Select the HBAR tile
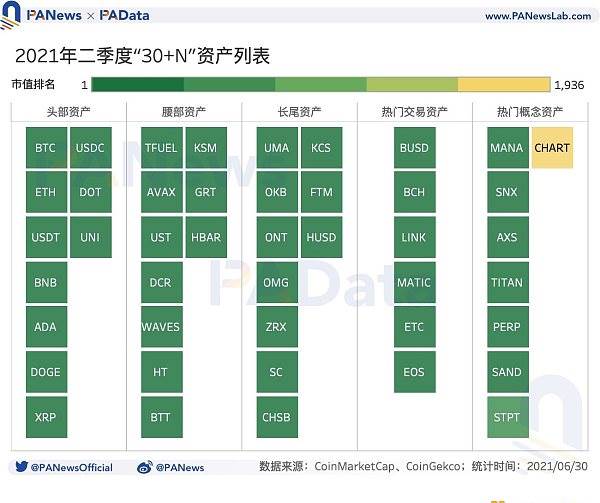The height and width of the screenshot is (503, 600). (x=206, y=237)
